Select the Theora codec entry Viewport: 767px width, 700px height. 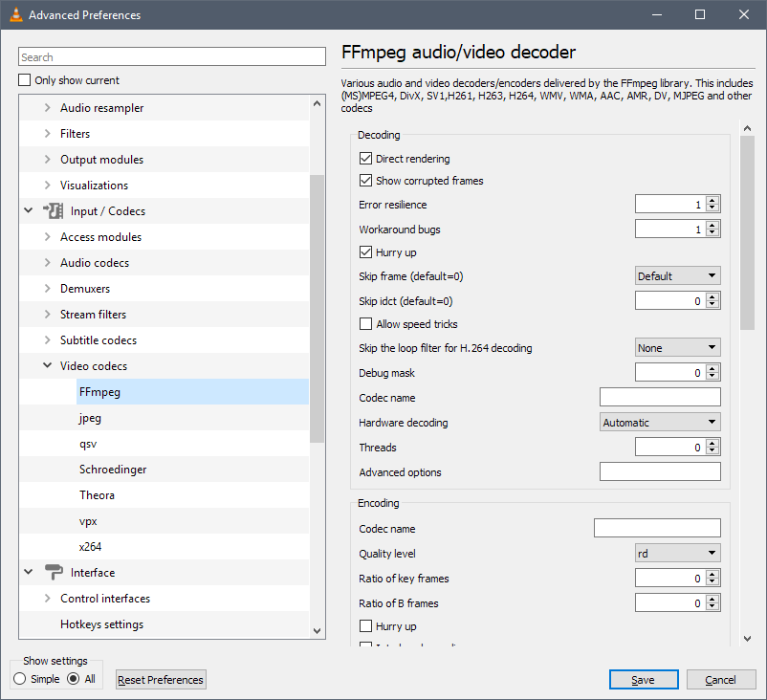(97, 494)
